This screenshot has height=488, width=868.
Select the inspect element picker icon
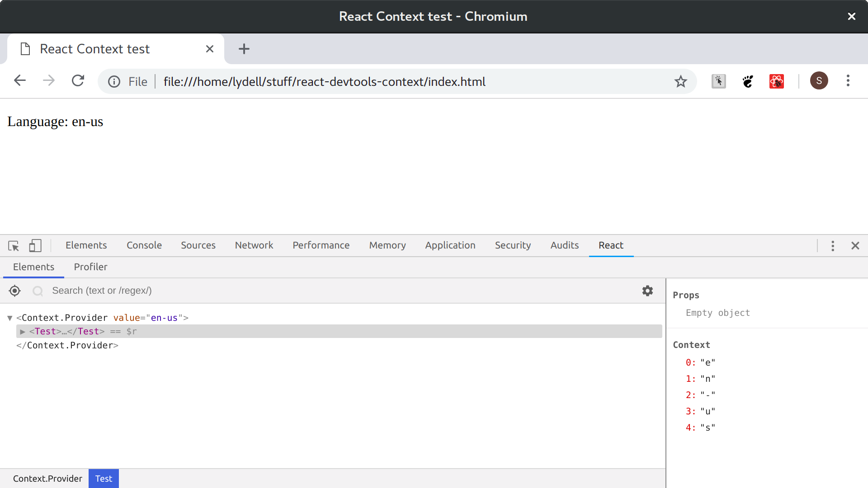click(13, 245)
